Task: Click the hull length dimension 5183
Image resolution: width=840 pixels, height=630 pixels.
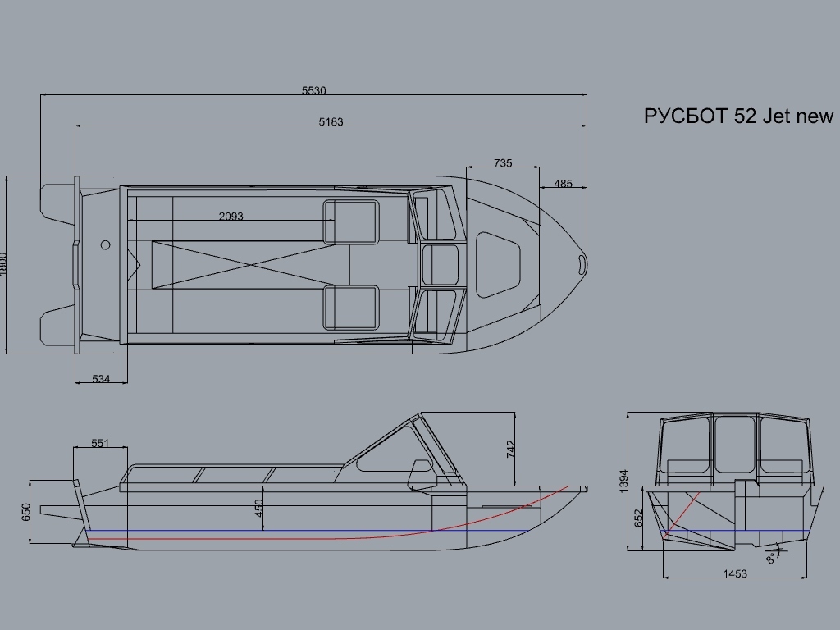Action: tap(331, 121)
